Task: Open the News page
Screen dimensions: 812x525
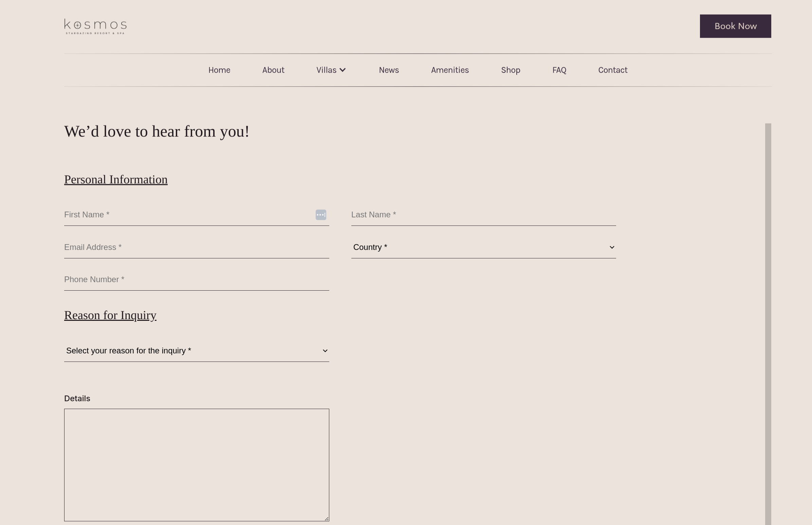Action: point(389,70)
